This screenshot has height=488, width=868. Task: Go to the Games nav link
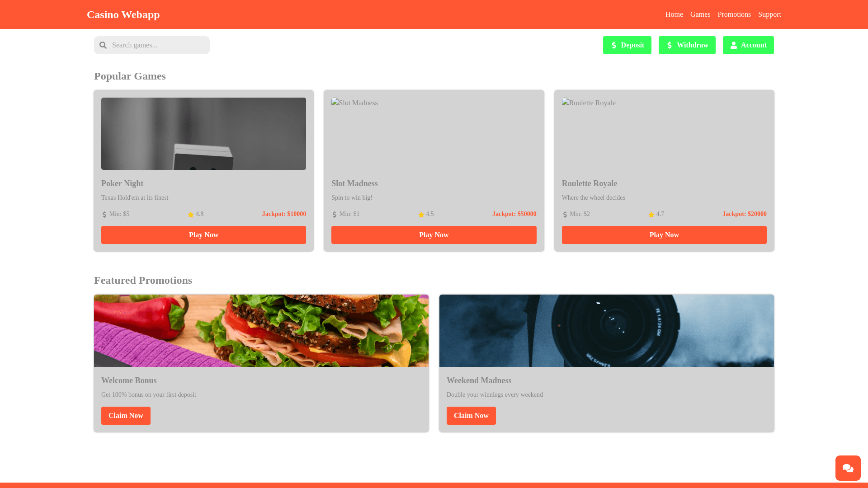pyautogui.click(x=700, y=14)
